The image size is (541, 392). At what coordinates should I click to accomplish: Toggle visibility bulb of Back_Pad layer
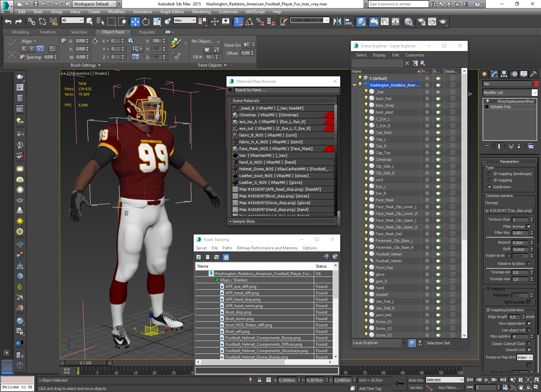366,98
